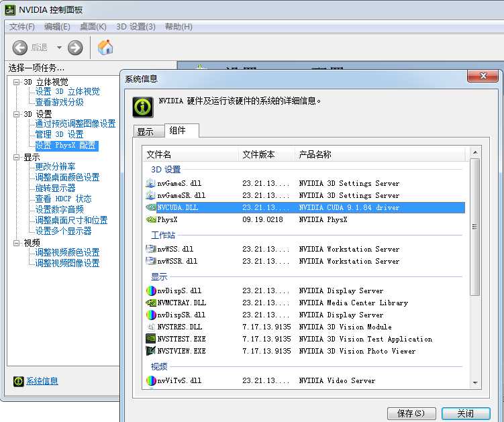Select the 工作站 group header in list
This screenshot has width=504, height=422.
pos(163,235)
